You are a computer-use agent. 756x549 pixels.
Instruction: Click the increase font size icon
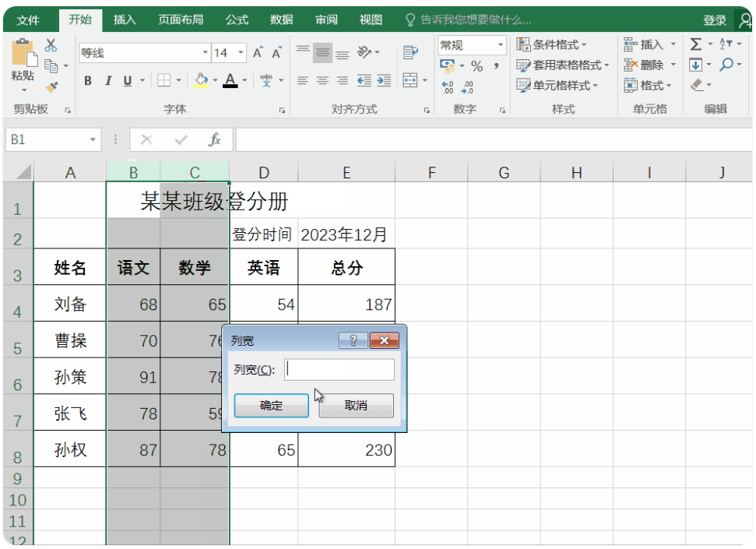point(258,53)
